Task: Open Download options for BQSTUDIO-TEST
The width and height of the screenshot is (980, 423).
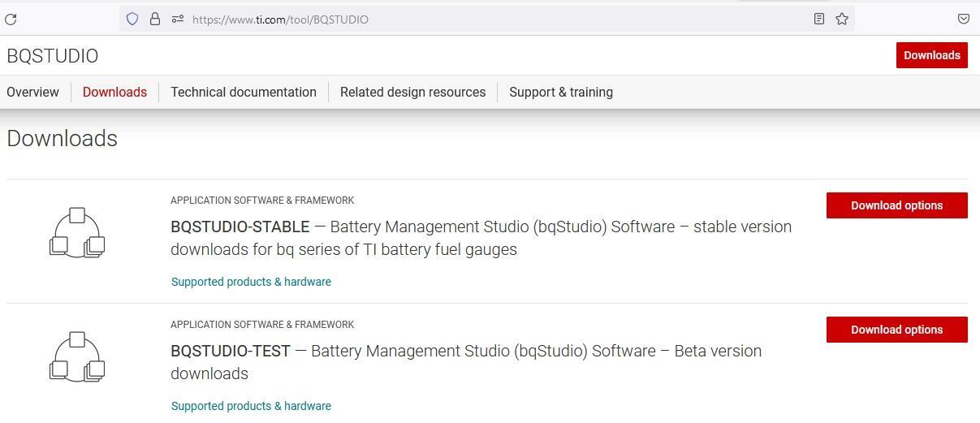Action: point(897,330)
